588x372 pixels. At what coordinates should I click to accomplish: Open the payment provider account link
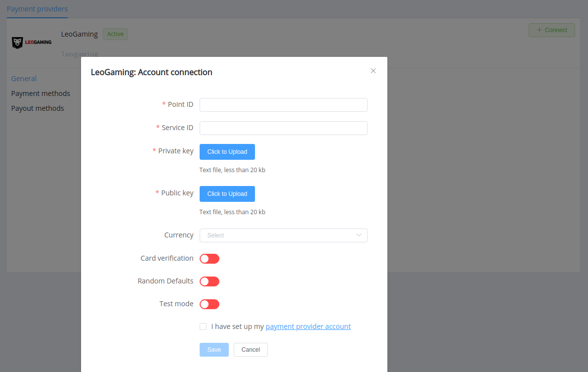tap(308, 326)
